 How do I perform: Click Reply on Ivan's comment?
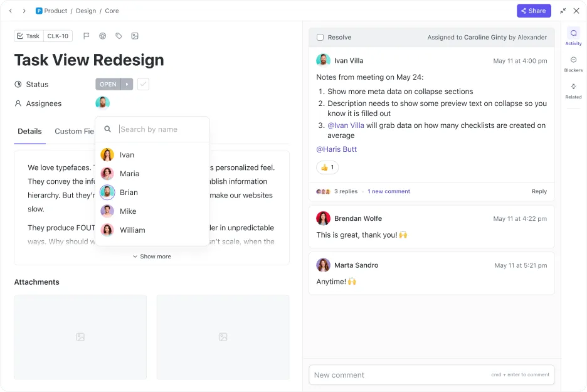pyautogui.click(x=539, y=191)
